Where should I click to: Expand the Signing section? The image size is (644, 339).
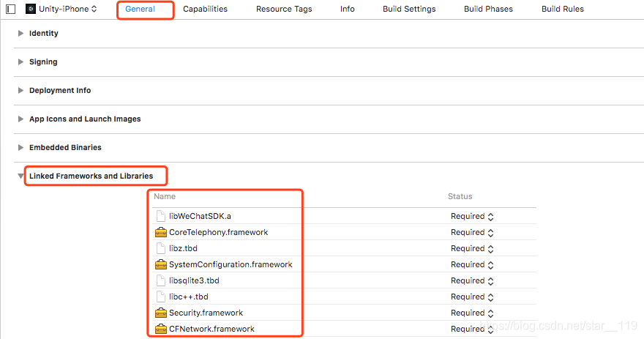pos(20,62)
